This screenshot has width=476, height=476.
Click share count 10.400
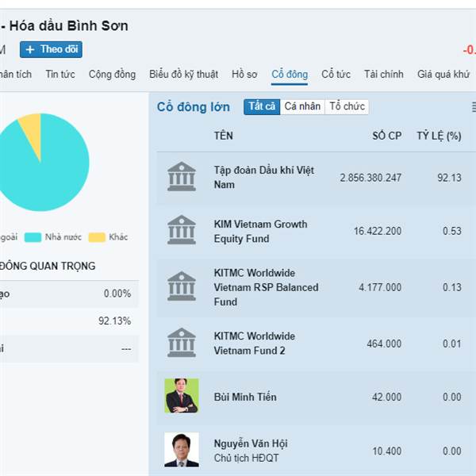(387, 451)
